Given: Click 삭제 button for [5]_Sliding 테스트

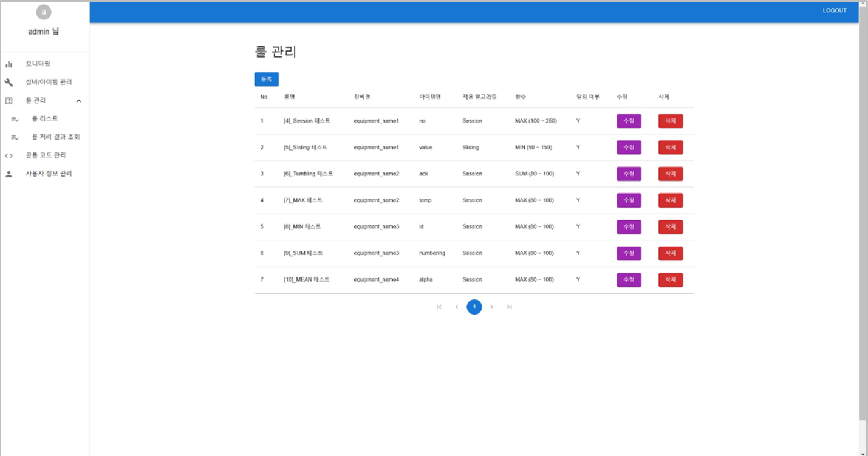Looking at the screenshot, I should 671,148.
